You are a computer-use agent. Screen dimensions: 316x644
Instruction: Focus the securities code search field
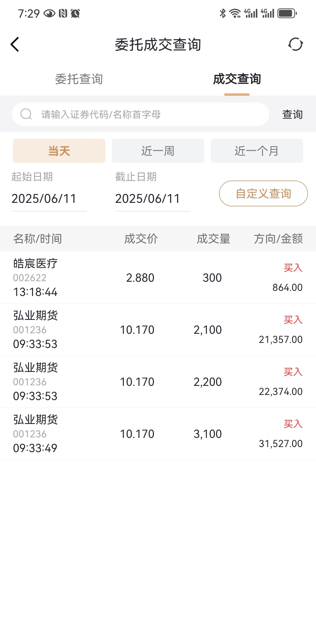pyautogui.click(x=141, y=114)
